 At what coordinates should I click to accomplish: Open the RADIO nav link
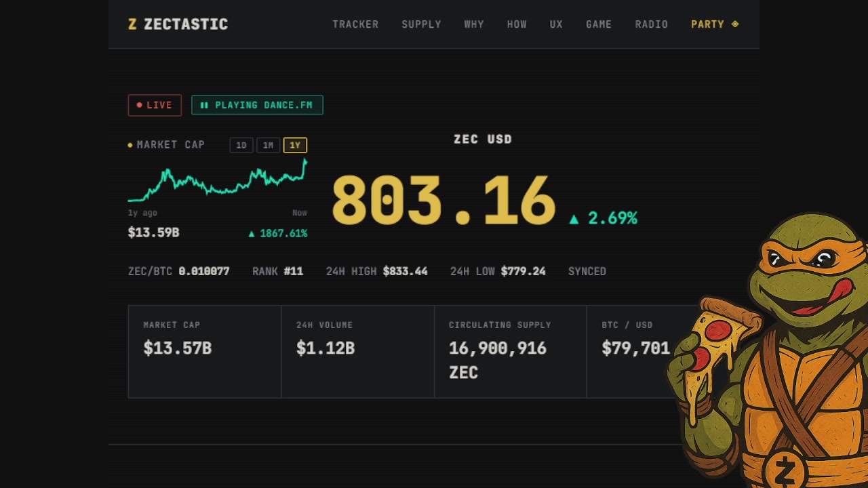coord(652,24)
